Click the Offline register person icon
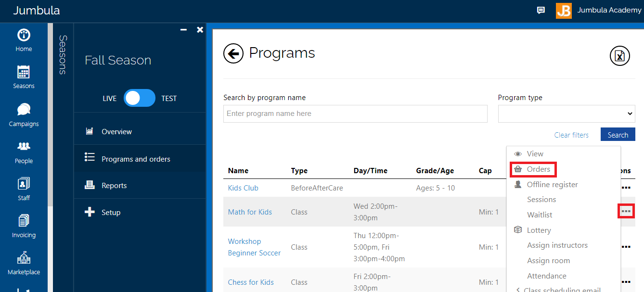The width and height of the screenshot is (644, 292). (518, 184)
